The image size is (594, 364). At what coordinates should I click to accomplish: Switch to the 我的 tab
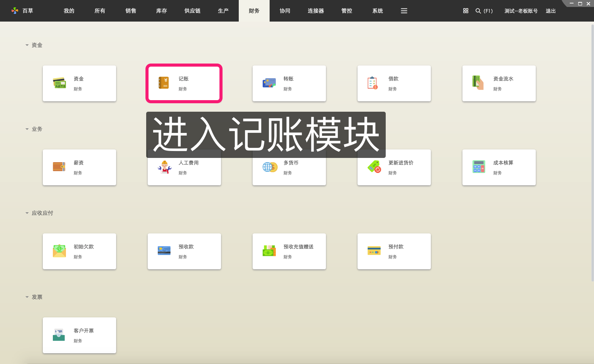pyautogui.click(x=69, y=11)
